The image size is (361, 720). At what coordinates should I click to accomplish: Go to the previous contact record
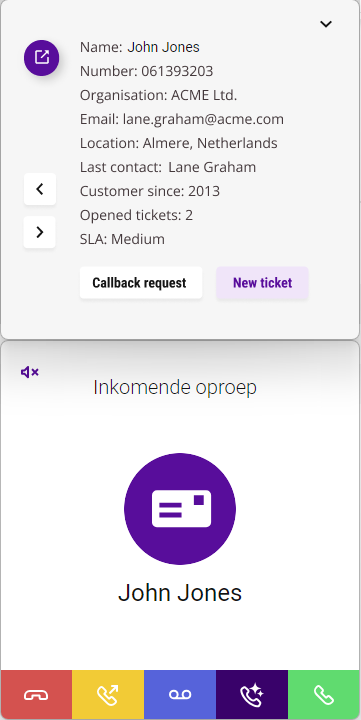[x=40, y=189]
